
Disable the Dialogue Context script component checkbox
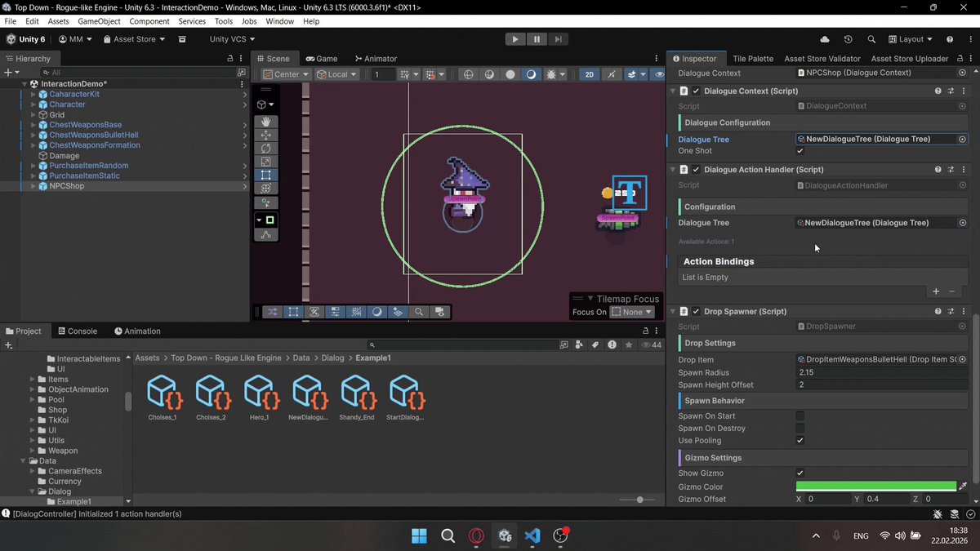(696, 91)
